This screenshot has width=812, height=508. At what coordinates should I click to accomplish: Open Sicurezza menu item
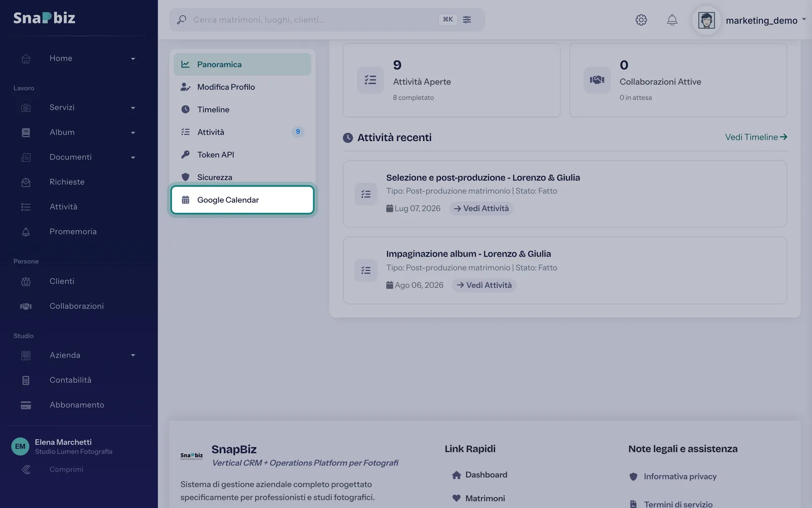tap(242, 177)
